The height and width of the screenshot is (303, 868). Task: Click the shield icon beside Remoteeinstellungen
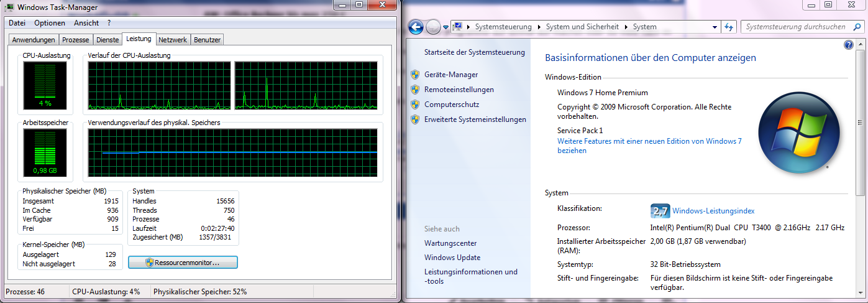click(x=415, y=90)
